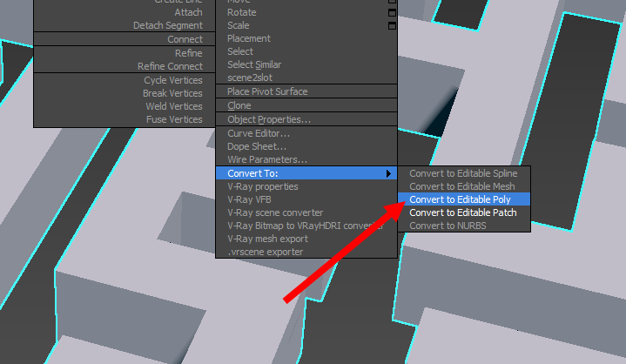Image resolution: width=626 pixels, height=364 pixels.
Task: Activate Select tool from quad menu
Action: 306,51
